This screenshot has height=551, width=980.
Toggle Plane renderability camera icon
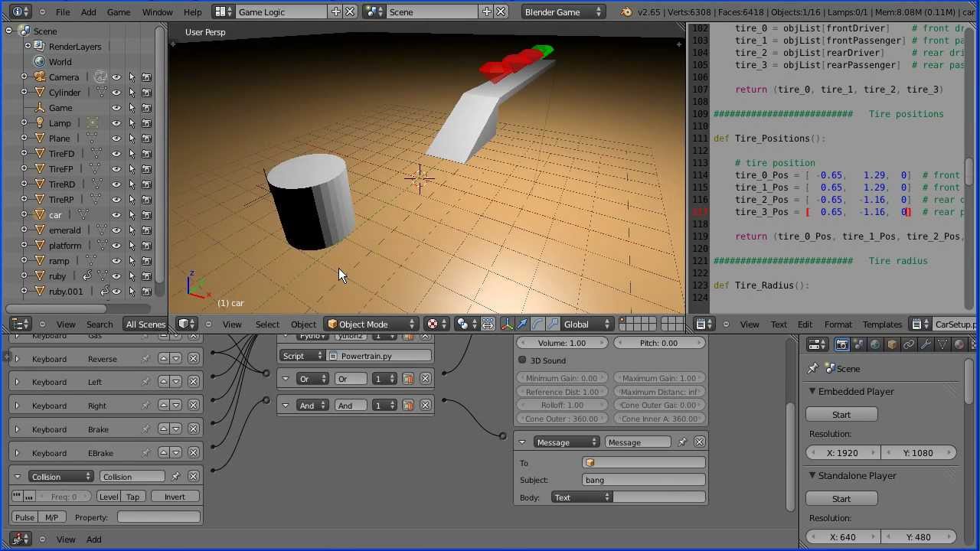[x=146, y=138]
